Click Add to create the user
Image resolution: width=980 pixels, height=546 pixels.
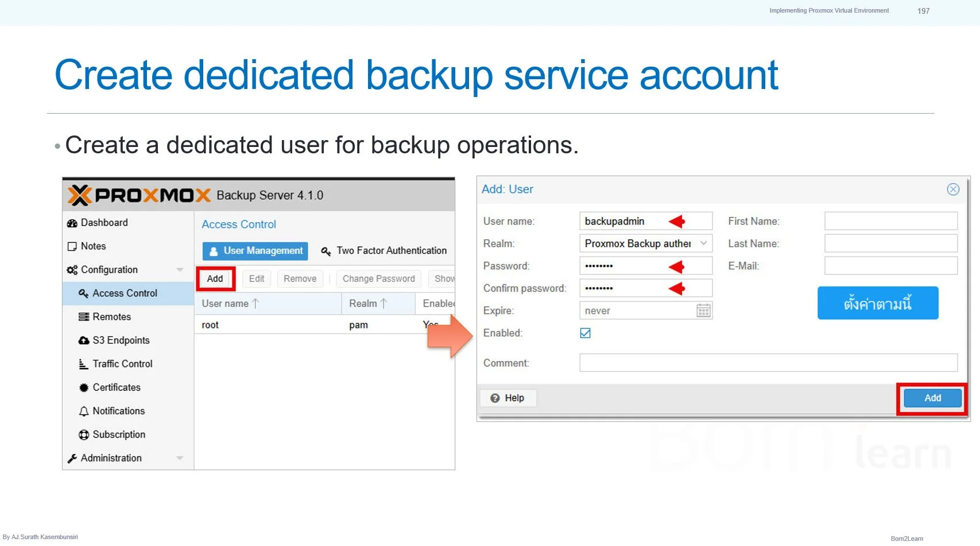coord(932,398)
